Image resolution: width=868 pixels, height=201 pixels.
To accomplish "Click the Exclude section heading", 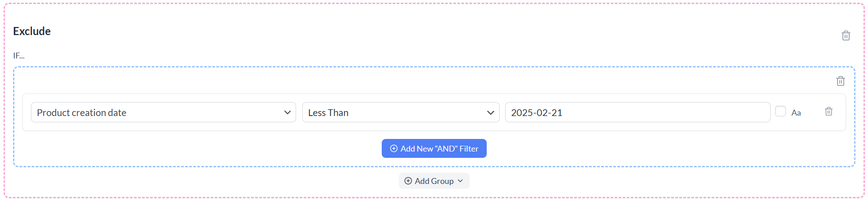I will click(32, 31).
